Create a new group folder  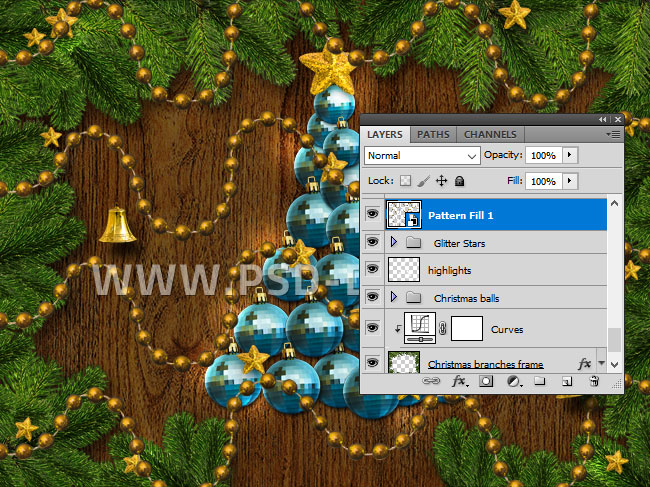click(539, 380)
